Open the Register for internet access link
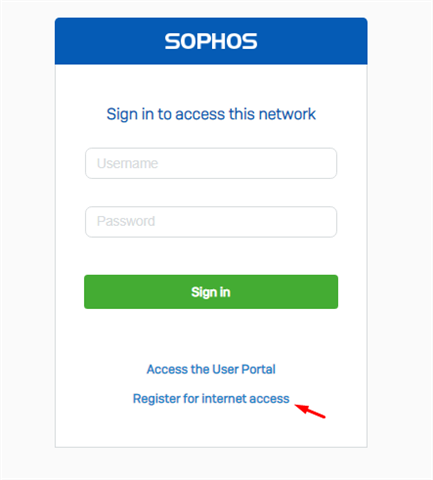 tap(211, 399)
